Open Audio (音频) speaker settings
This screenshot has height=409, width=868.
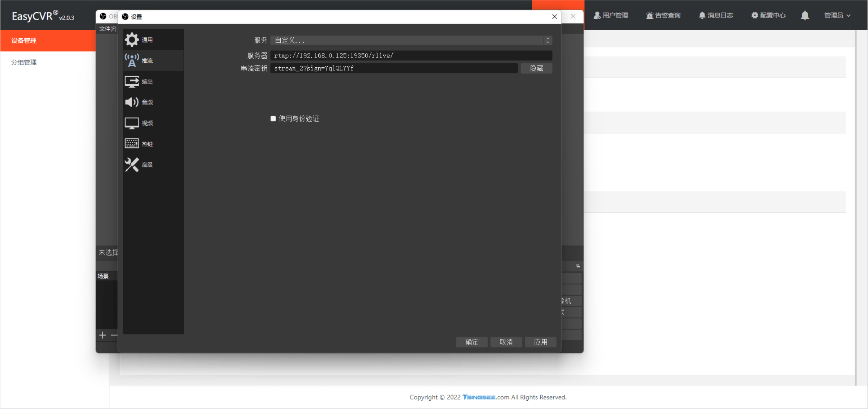132,102
